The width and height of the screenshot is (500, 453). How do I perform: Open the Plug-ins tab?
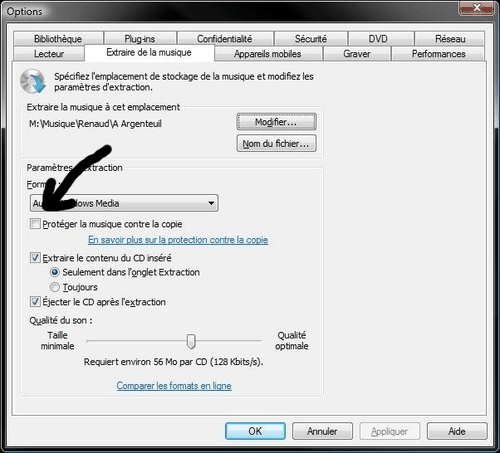pos(140,39)
